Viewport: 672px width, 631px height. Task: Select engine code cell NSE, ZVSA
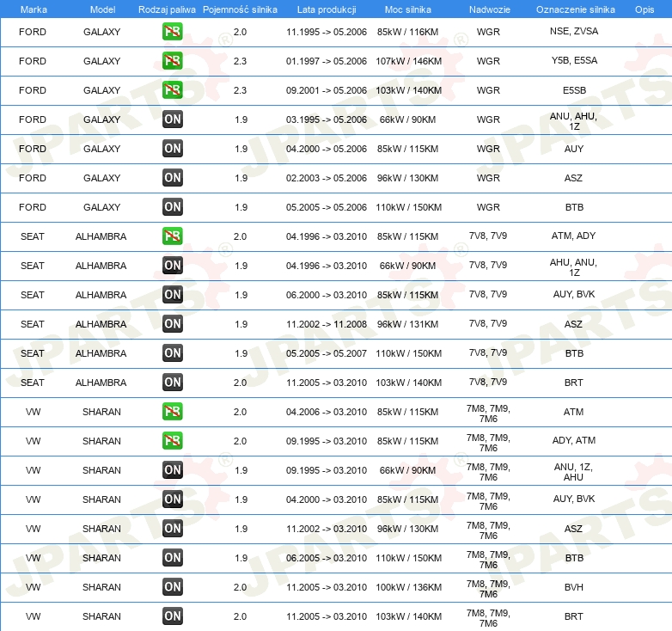574,31
